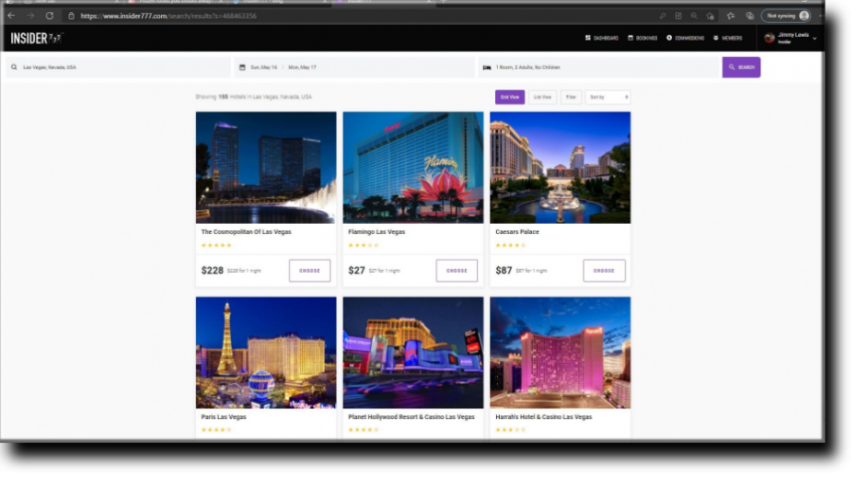Click Harrah's Hotel & Casino Las Vegas title
The image size is (868, 490).
tap(544, 417)
